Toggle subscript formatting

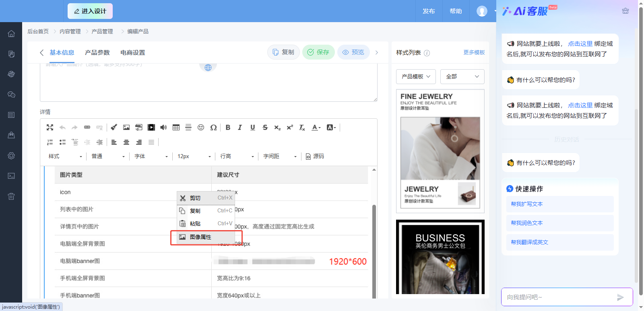277,128
